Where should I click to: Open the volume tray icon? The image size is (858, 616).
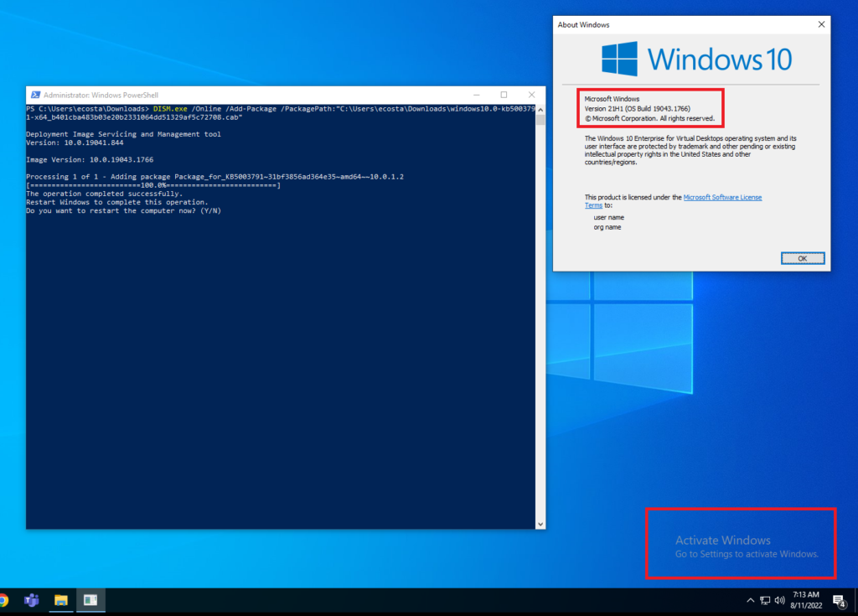(780, 601)
